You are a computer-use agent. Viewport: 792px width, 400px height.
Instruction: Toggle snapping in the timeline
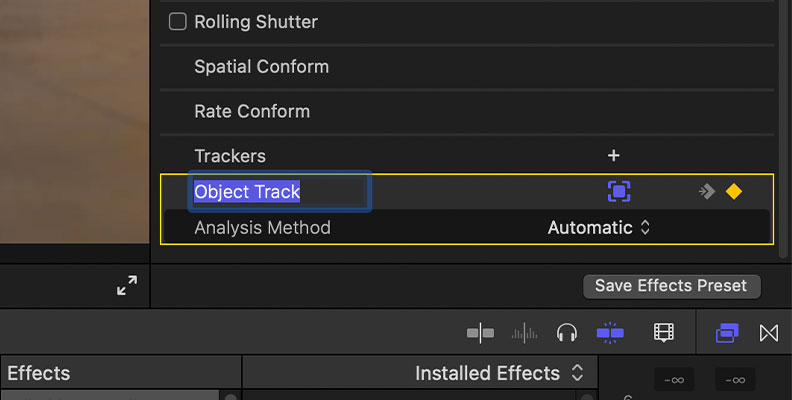(x=610, y=333)
